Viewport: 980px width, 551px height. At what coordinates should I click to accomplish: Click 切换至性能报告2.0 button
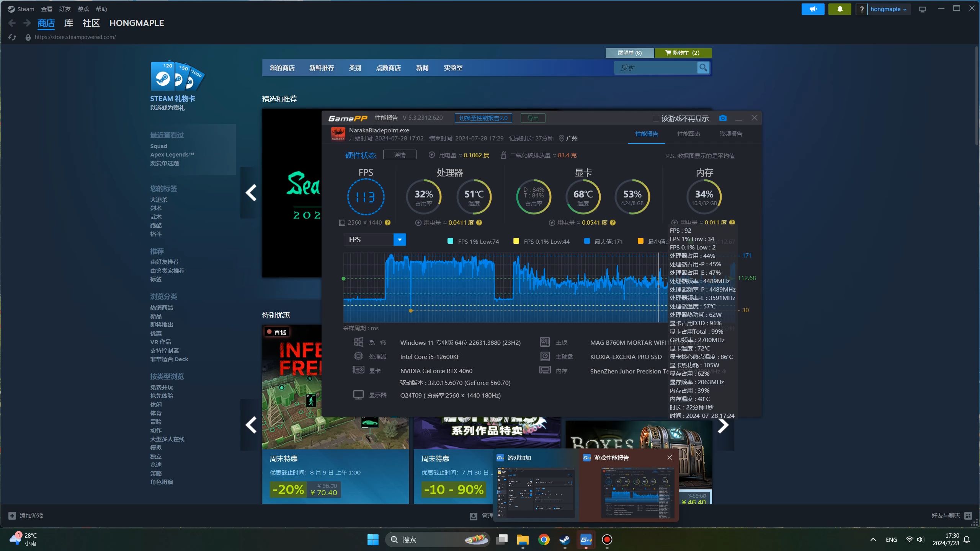(x=483, y=118)
